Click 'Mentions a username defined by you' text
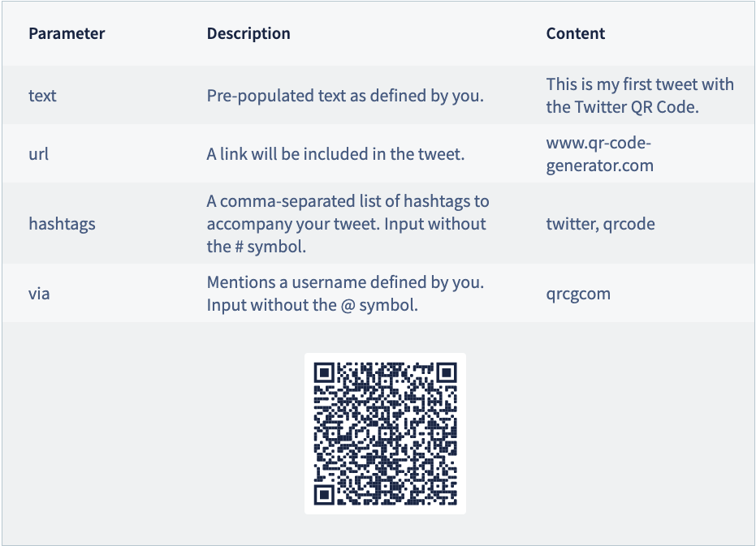Image resolution: width=756 pixels, height=546 pixels. 345,282
